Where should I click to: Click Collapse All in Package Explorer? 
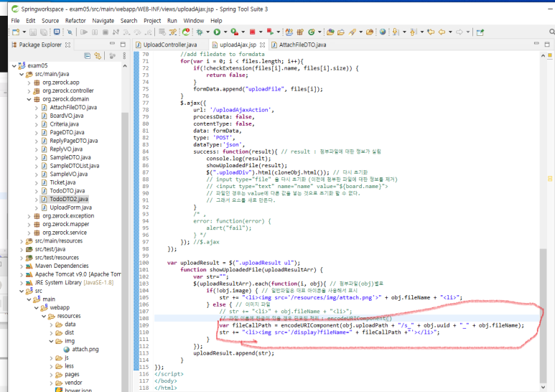click(x=87, y=56)
